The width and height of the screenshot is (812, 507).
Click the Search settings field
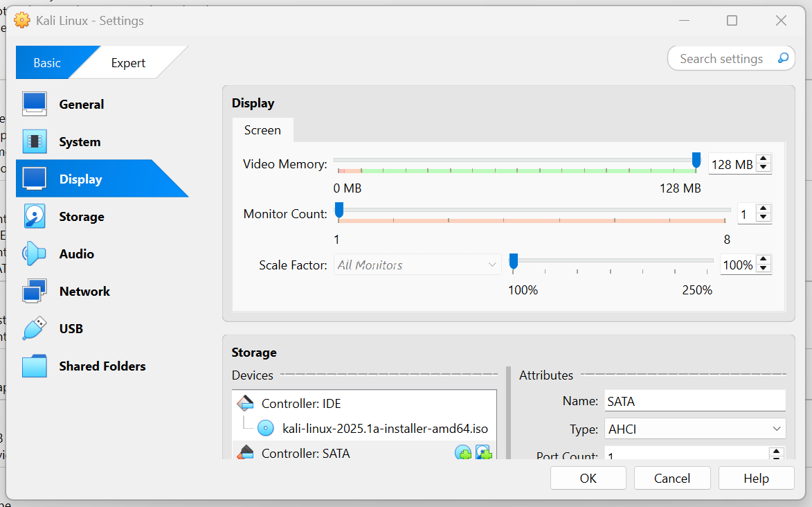(731, 59)
